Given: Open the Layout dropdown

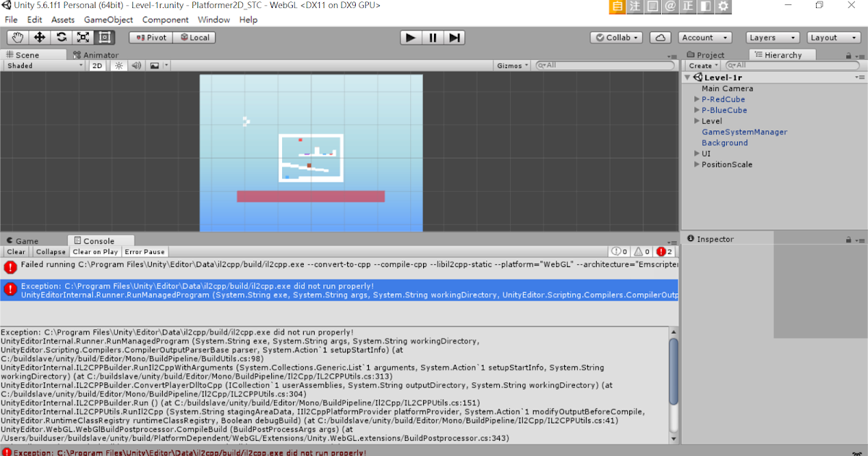Looking at the screenshot, I should (x=833, y=37).
